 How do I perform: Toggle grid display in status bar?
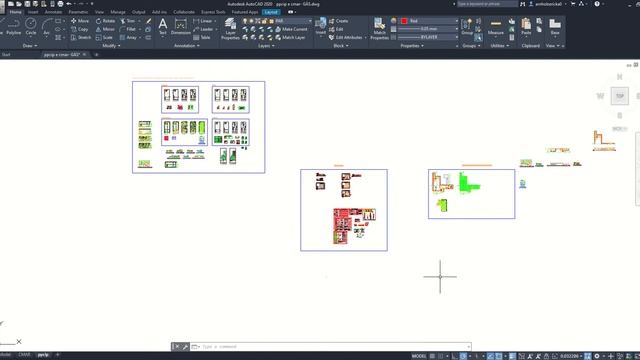pos(432,356)
